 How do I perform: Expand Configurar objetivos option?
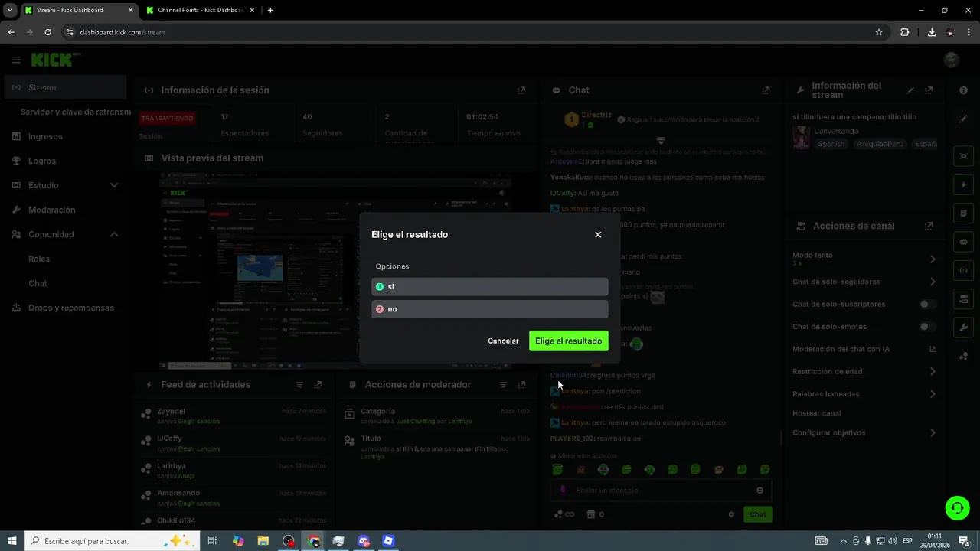tap(933, 433)
